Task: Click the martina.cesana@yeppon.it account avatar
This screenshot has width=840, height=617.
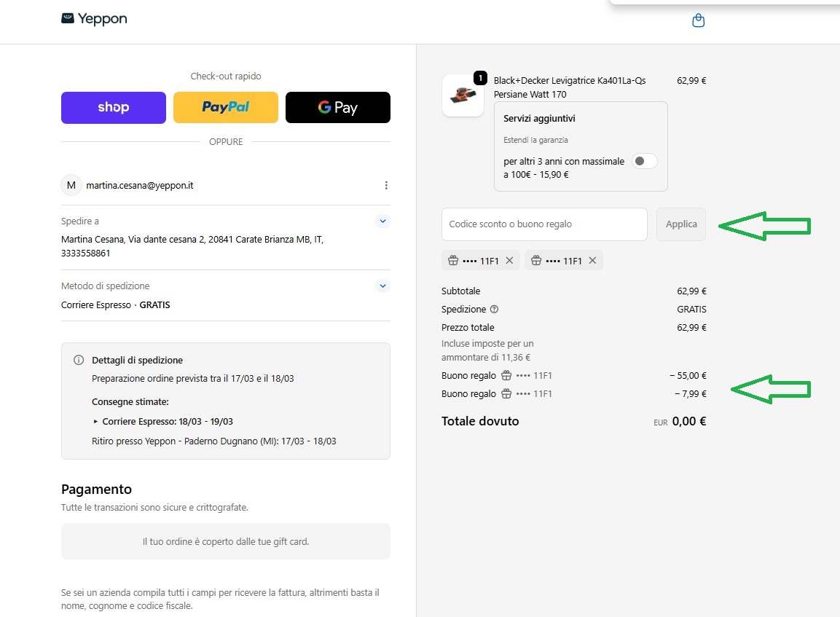Action: [71, 185]
